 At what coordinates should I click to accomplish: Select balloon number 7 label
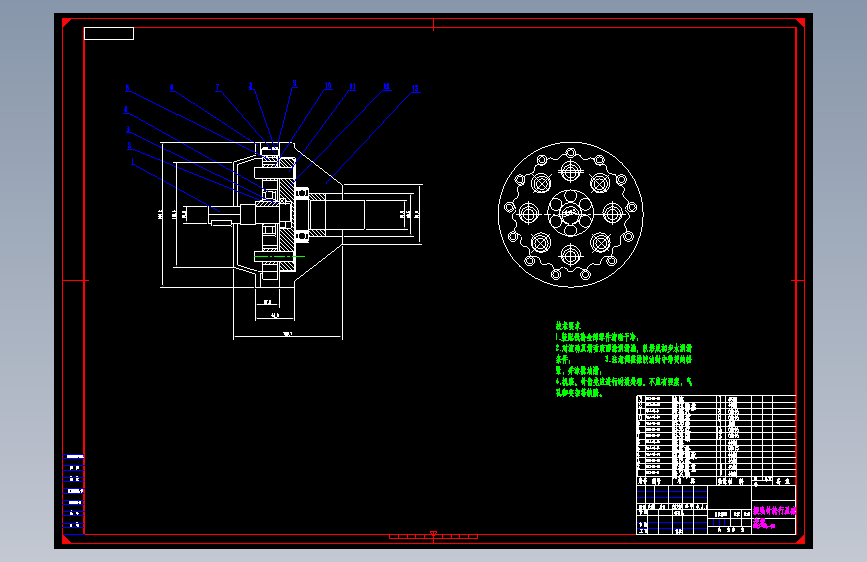tap(217, 87)
